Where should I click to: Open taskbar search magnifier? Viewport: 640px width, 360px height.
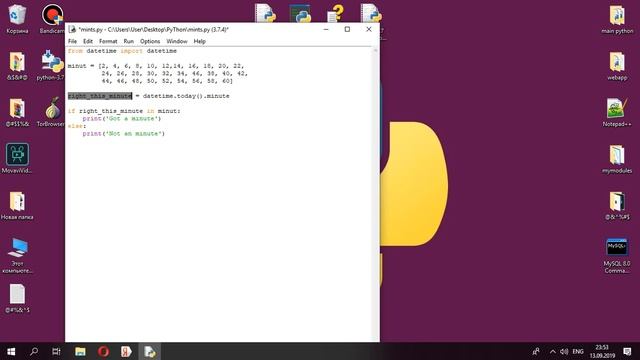point(34,351)
